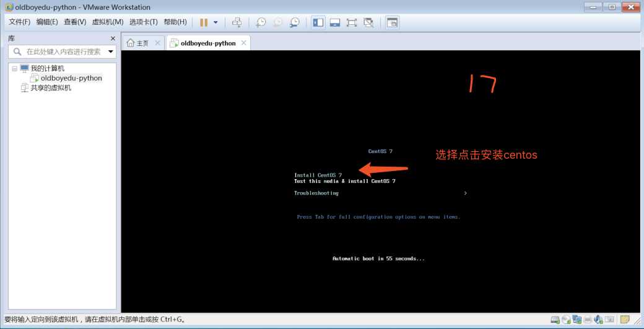Open the snapshot manager toolbar icon
This screenshot has height=329, width=644.
294,22
